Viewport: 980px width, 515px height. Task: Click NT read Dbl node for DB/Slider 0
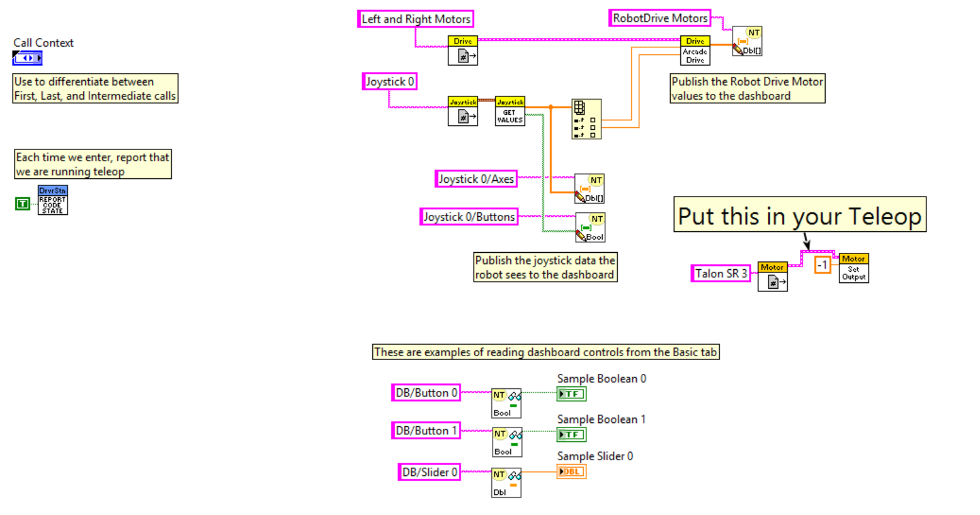(x=506, y=483)
